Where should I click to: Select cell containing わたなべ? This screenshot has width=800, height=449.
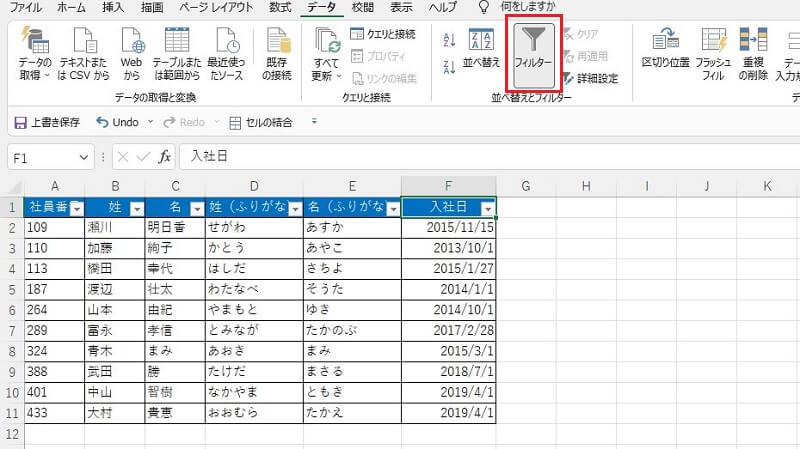click(254, 289)
